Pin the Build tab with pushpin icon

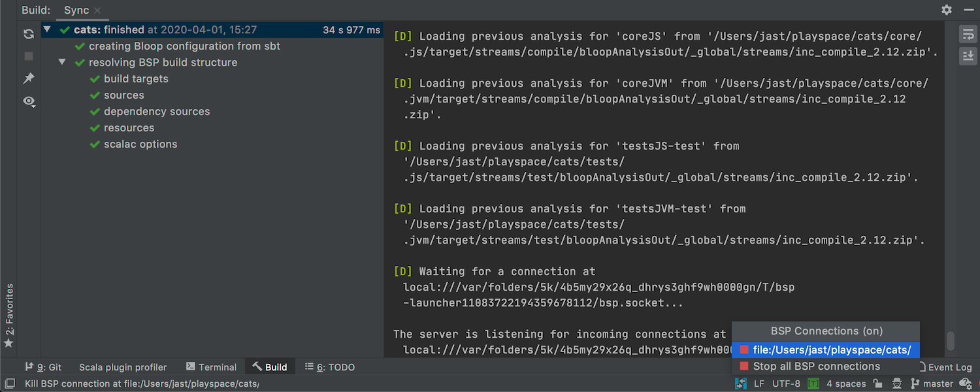pyautogui.click(x=28, y=78)
